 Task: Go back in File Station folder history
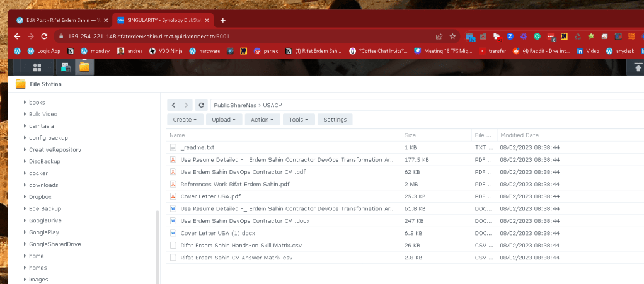(173, 105)
